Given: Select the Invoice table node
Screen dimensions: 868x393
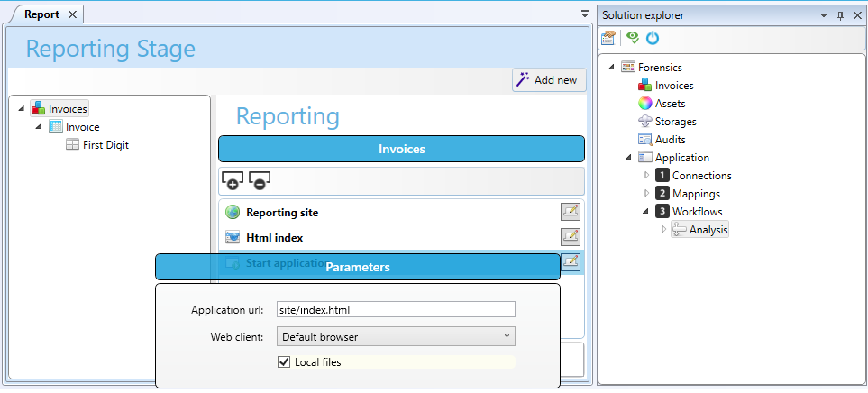Looking at the screenshot, I should (x=83, y=127).
